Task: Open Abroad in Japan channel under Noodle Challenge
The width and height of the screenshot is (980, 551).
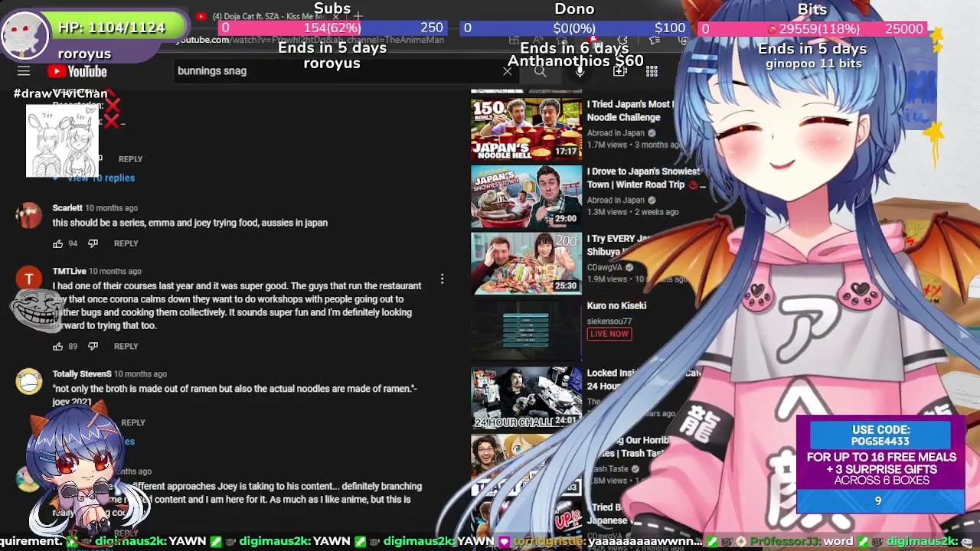Action: point(616,133)
